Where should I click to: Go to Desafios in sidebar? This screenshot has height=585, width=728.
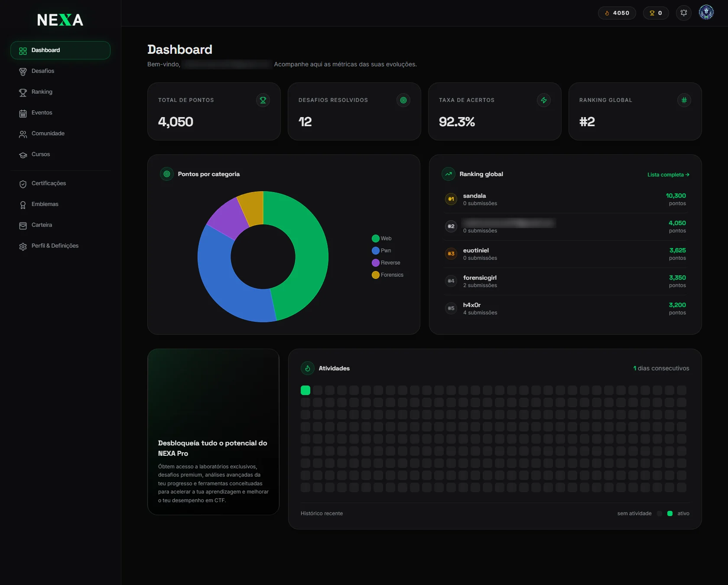[60, 71]
